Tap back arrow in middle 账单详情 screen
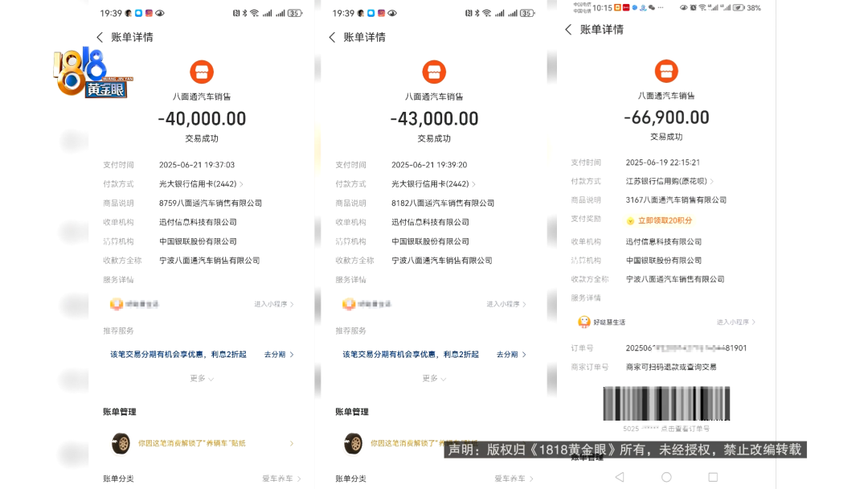868x489 pixels. (x=332, y=37)
